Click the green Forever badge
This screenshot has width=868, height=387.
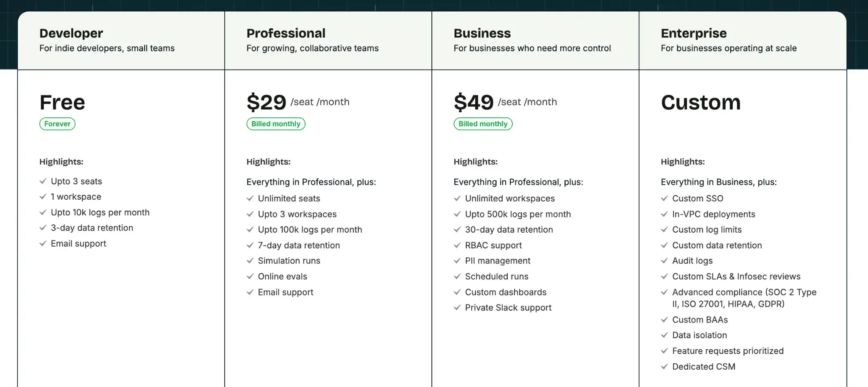tap(57, 124)
